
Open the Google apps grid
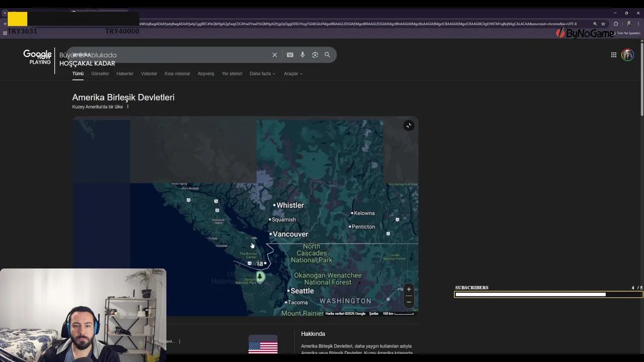click(x=613, y=55)
